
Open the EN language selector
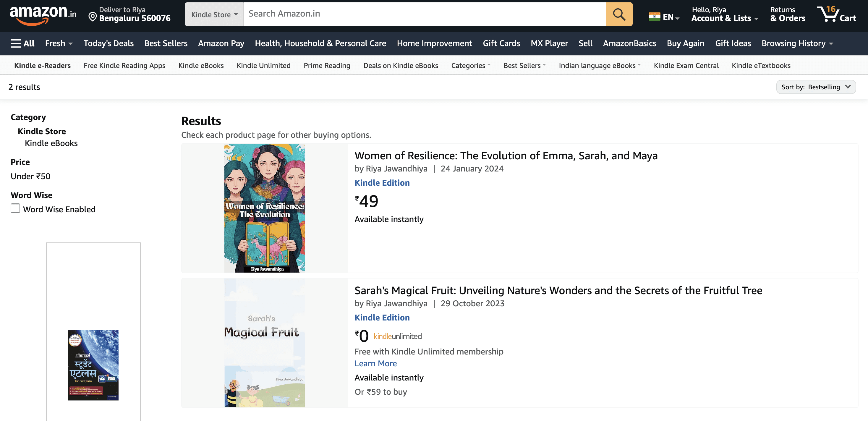[671, 17]
